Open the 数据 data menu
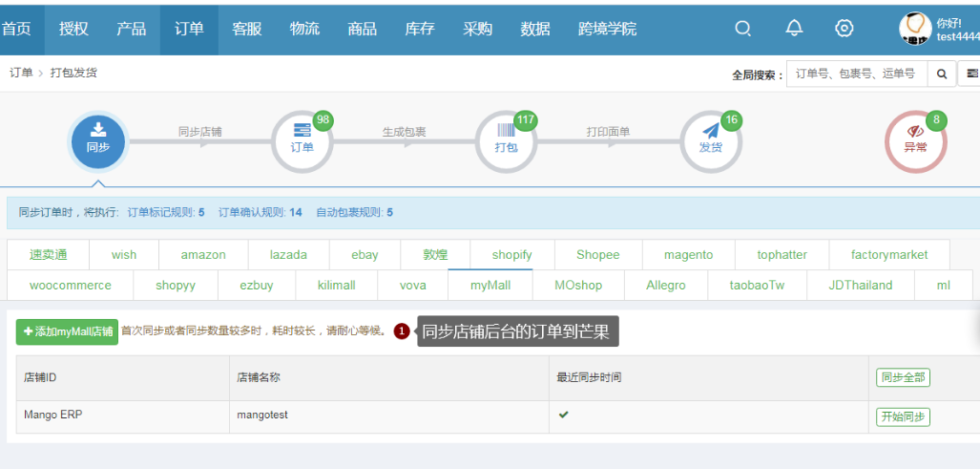 [535, 28]
